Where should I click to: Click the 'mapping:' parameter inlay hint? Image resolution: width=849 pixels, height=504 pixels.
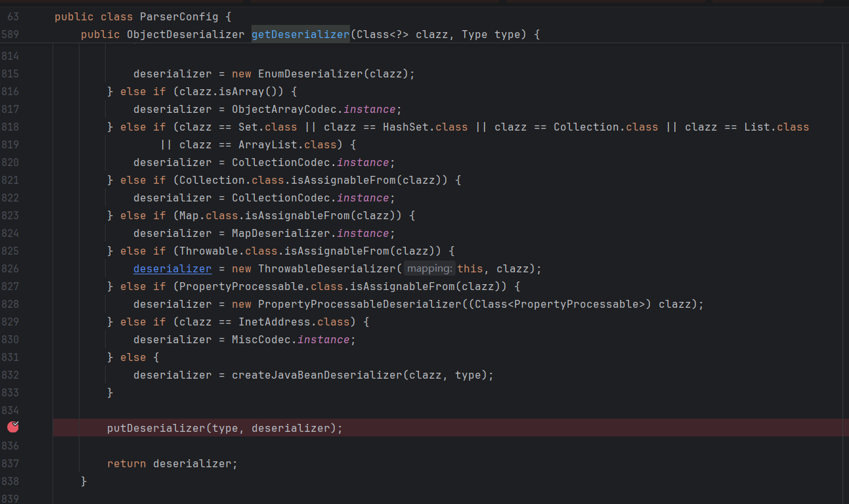click(x=429, y=268)
